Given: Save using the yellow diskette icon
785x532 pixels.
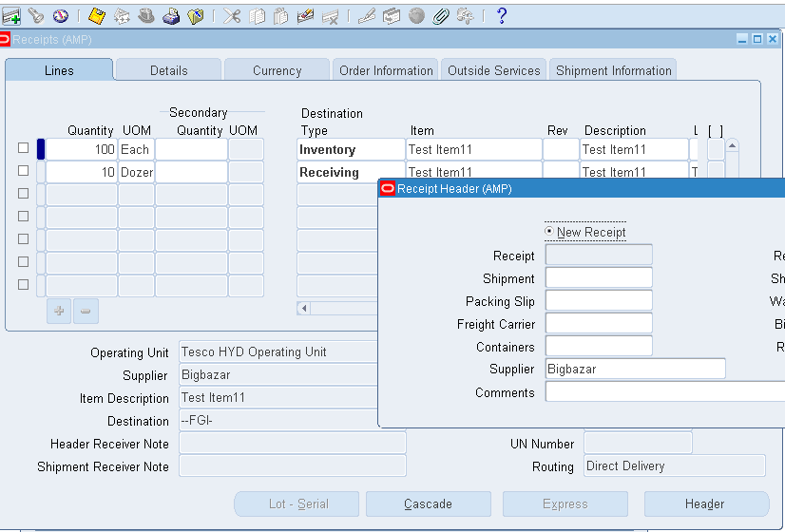Looking at the screenshot, I should tap(97, 16).
